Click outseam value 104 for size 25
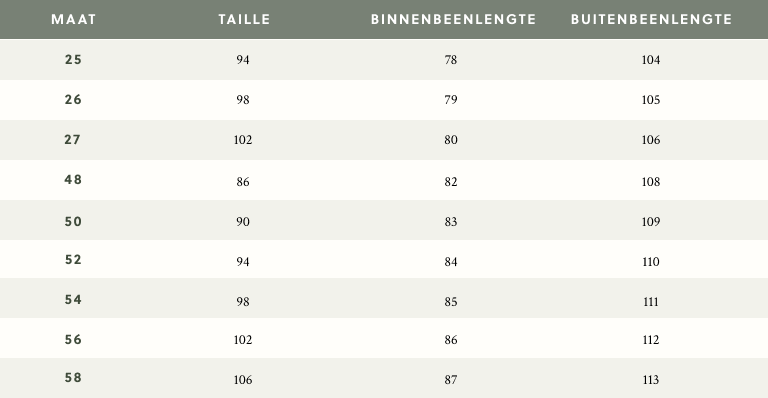The height and width of the screenshot is (398, 768). pos(651,60)
